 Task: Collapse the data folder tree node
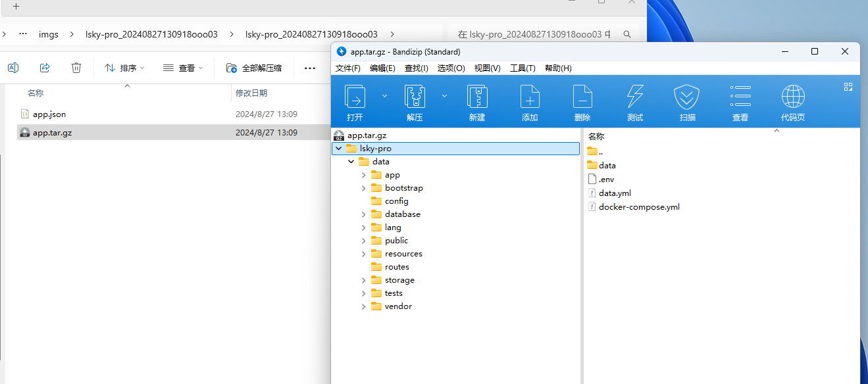point(351,162)
